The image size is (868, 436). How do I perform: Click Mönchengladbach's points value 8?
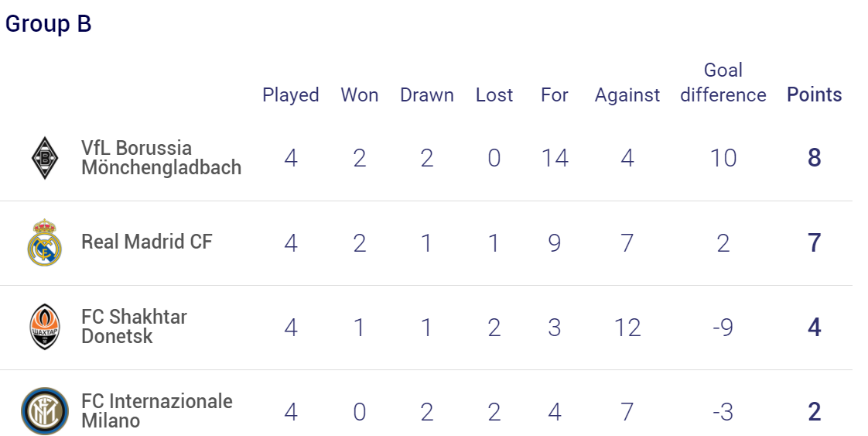tap(815, 158)
